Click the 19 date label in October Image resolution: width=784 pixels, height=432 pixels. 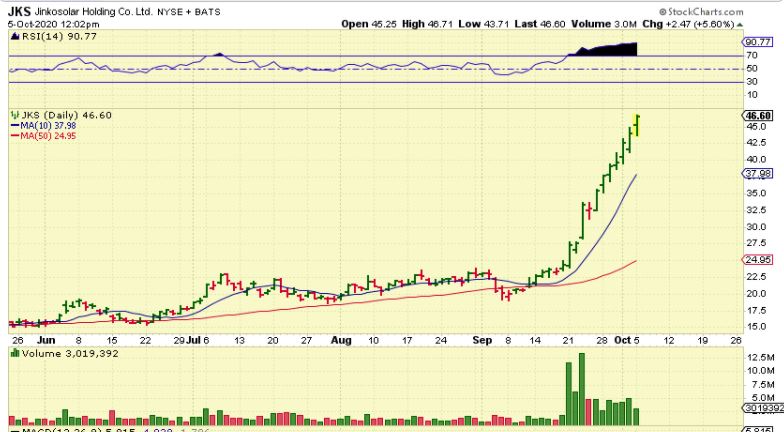coord(702,340)
